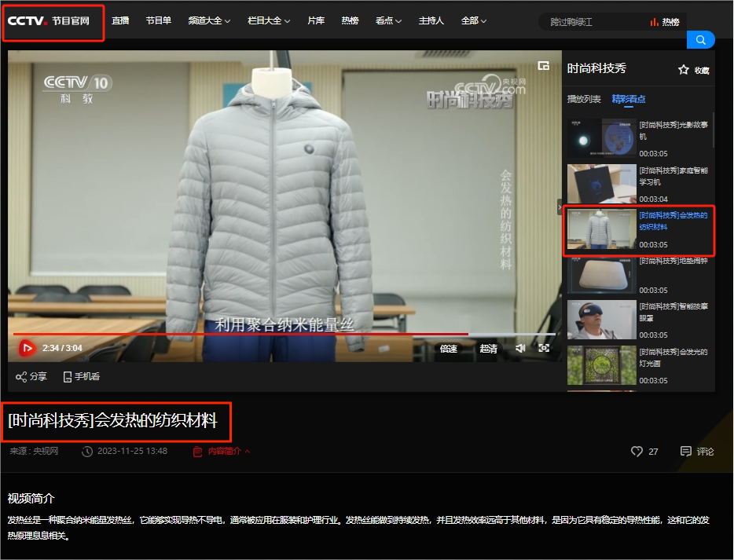Viewport: 734px width, 560px height.
Task: Open the 直播 menu item
Action: pos(120,21)
